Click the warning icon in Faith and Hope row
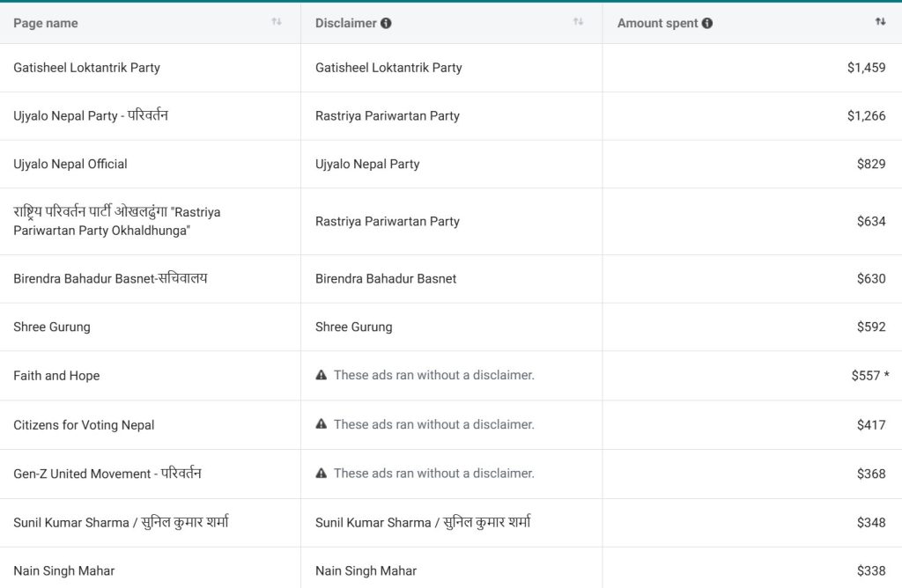The image size is (902, 588). click(x=322, y=375)
